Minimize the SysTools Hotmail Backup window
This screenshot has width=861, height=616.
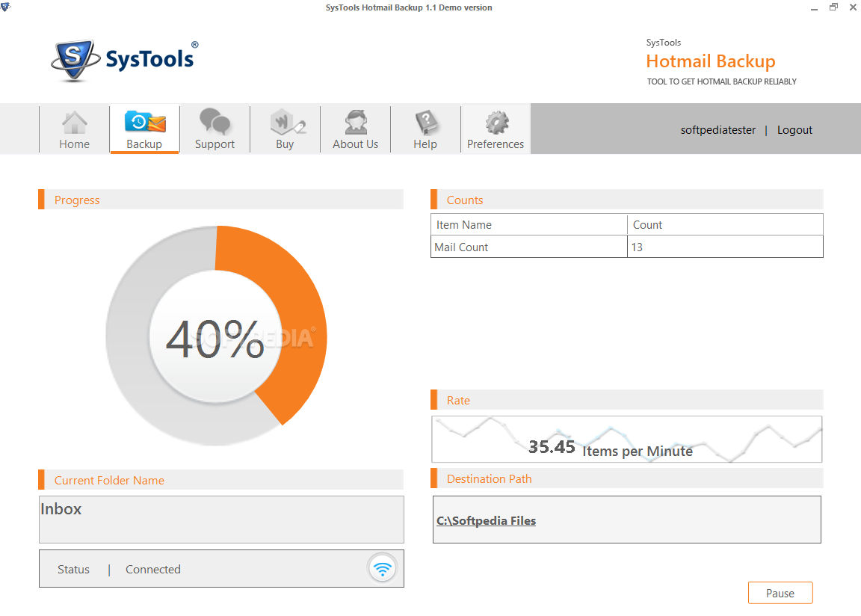point(815,7)
